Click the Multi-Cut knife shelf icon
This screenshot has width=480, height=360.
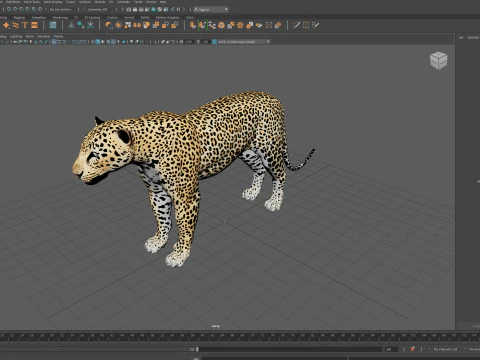[296, 25]
